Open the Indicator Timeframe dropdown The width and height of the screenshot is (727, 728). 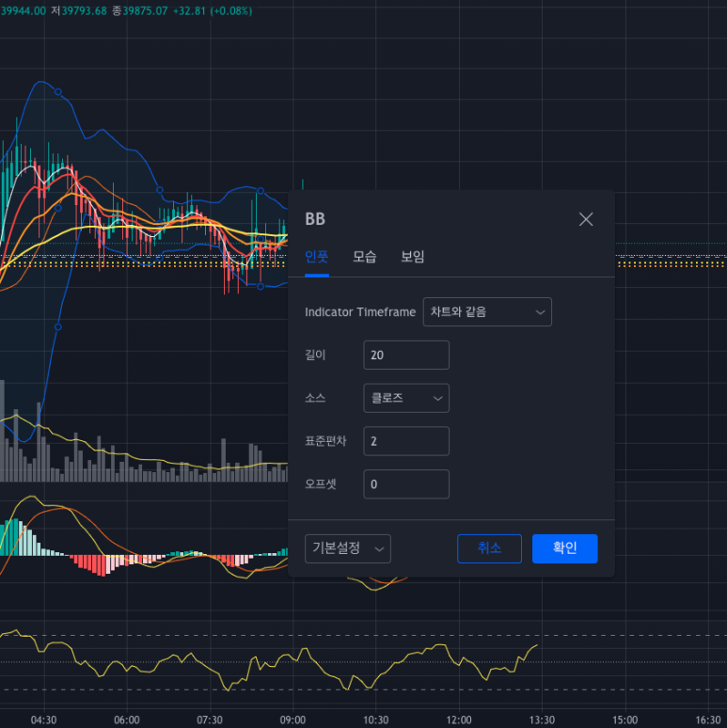(x=487, y=312)
